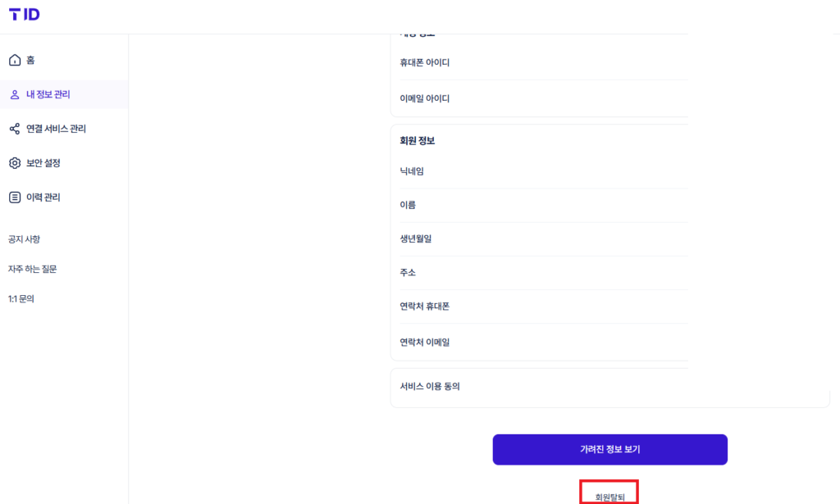Image resolution: width=840 pixels, height=504 pixels.
Task: Click the home icon in sidebar
Action: click(15, 60)
